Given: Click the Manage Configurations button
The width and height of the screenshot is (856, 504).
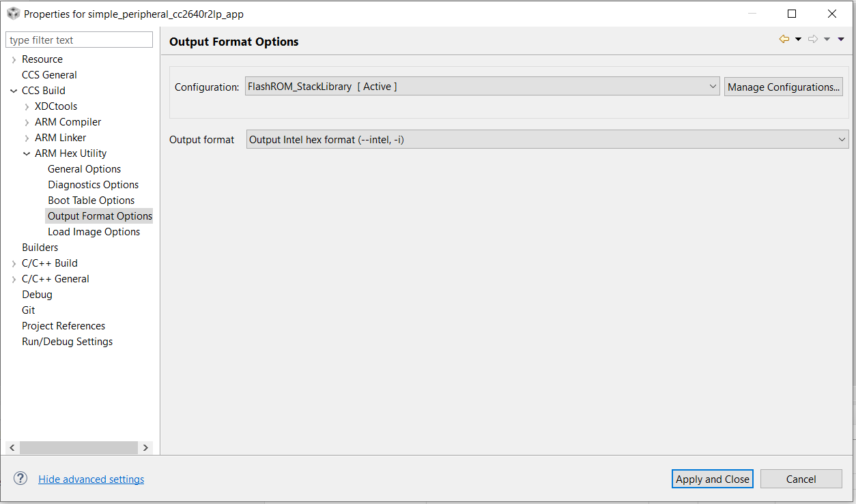Looking at the screenshot, I should pos(783,87).
